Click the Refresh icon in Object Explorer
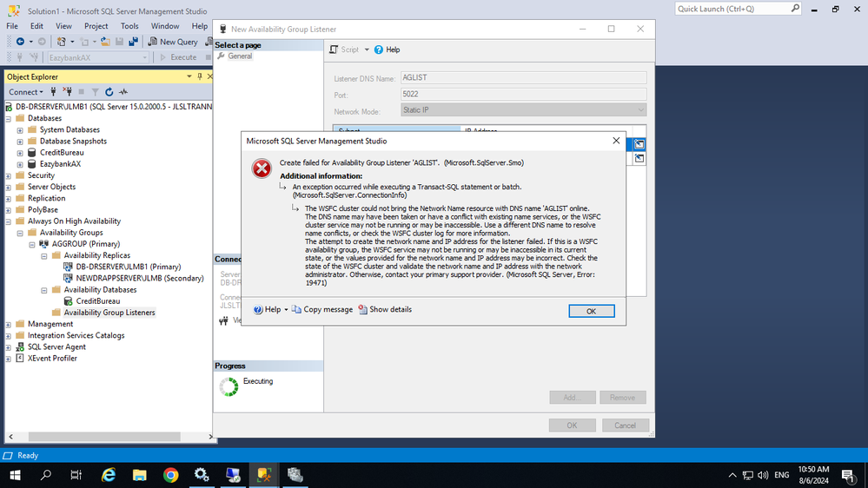The image size is (868, 488). 109,92
